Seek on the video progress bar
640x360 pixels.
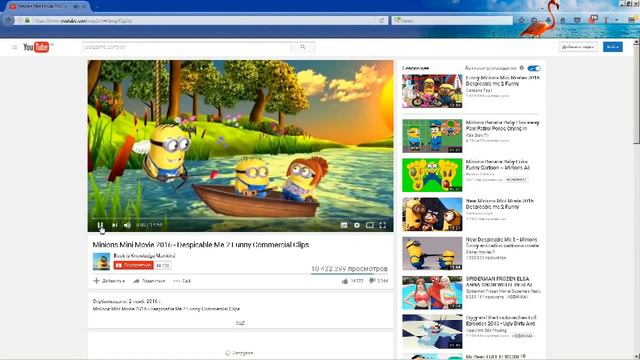pos(240,218)
